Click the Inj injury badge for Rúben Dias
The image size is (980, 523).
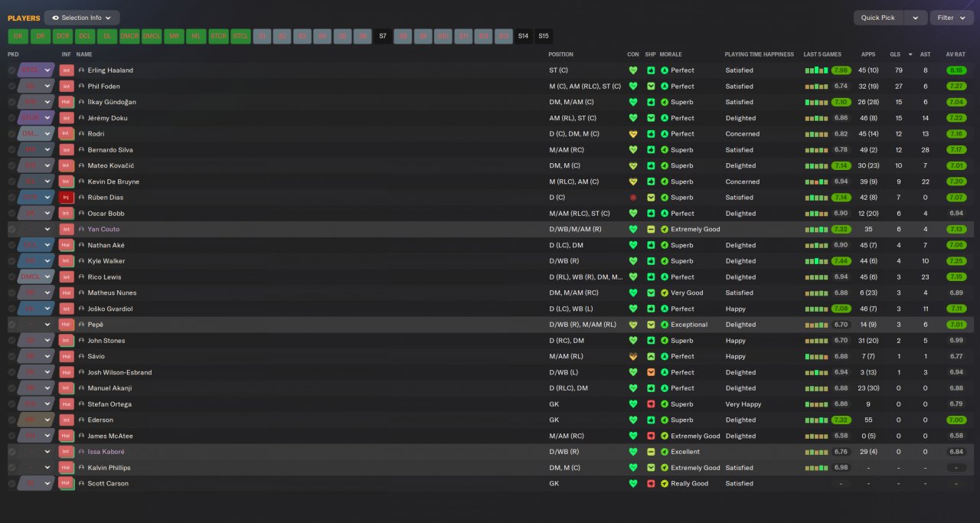tap(67, 198)
